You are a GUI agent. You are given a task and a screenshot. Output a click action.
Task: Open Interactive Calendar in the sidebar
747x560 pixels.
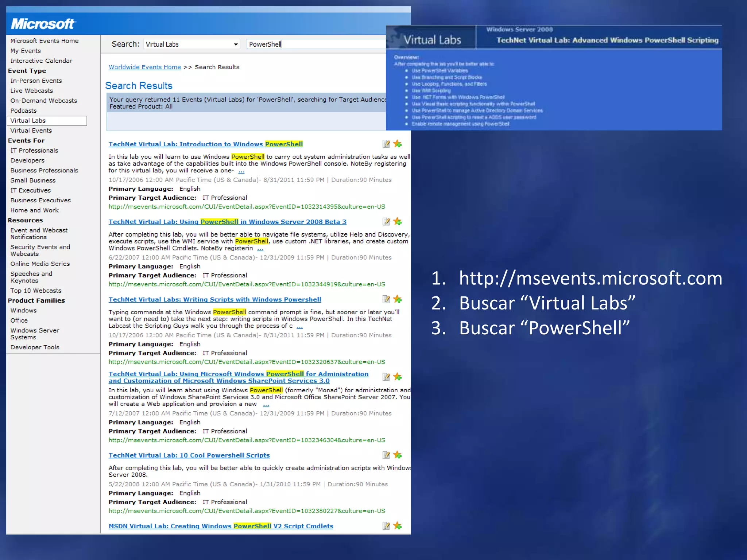(41, 61)
